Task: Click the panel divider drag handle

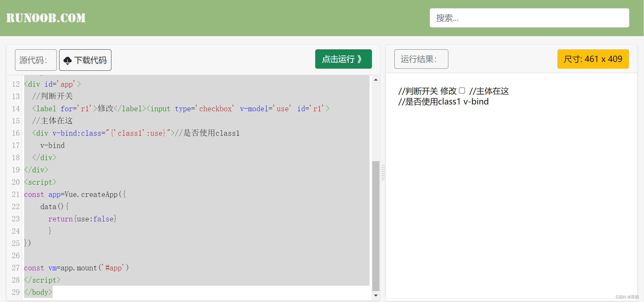Action: [x=383, y=172]
